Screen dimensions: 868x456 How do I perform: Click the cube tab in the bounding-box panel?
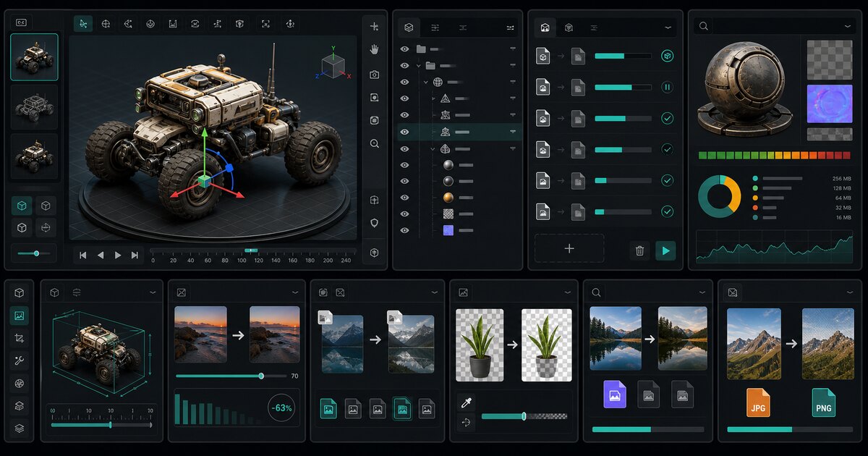click(x=54, y=292)
